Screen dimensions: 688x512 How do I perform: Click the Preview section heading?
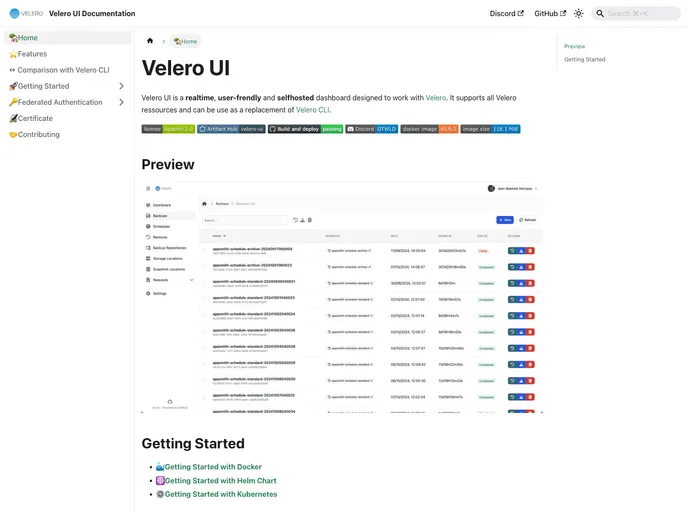[168, 164]
